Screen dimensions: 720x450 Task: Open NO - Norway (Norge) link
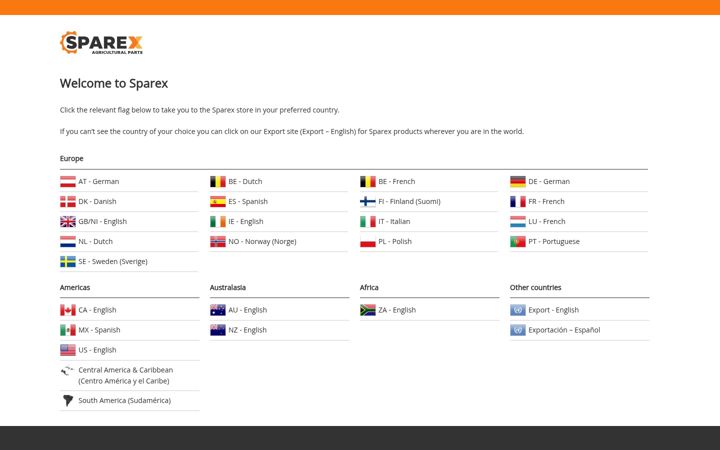tap(262, 242)
